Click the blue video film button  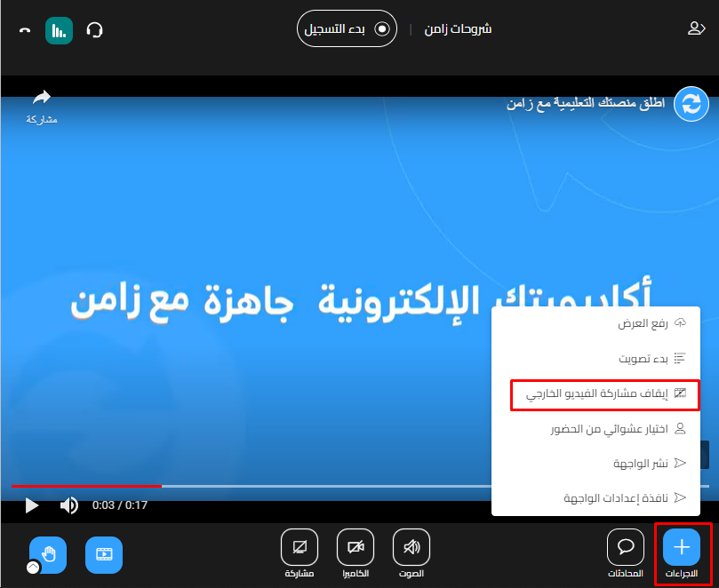point(104,554)
